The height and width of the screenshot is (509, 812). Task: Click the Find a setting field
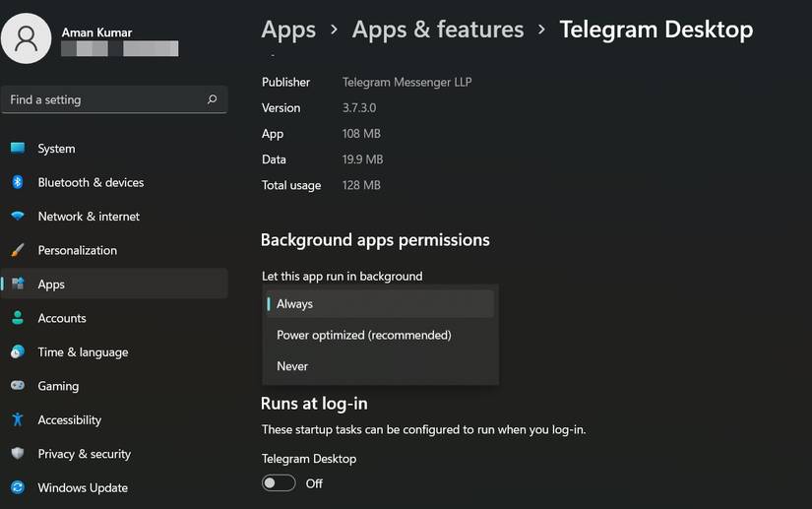coord(114,99)
